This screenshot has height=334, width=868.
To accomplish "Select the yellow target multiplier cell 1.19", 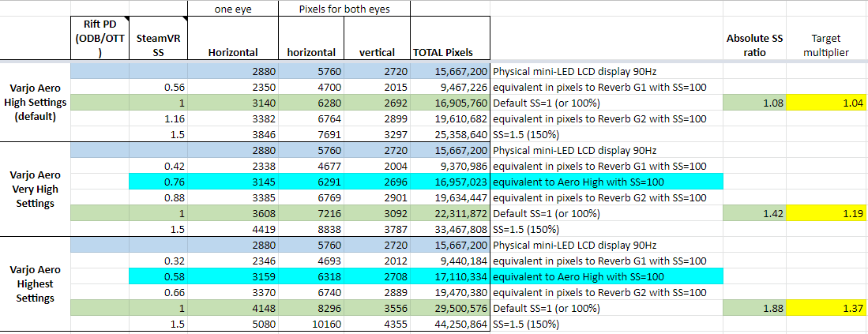I will click(826, 213).
